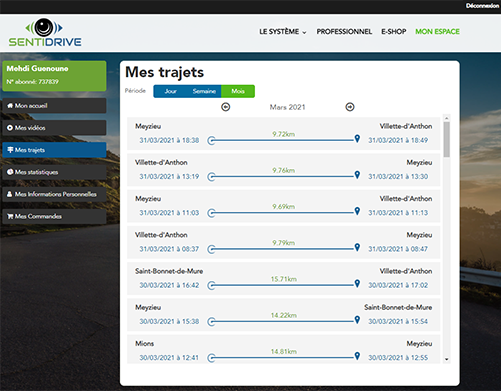Click the 9.72km route line
The width and height of the screenshot is (501, 391).
pos(284,140)
